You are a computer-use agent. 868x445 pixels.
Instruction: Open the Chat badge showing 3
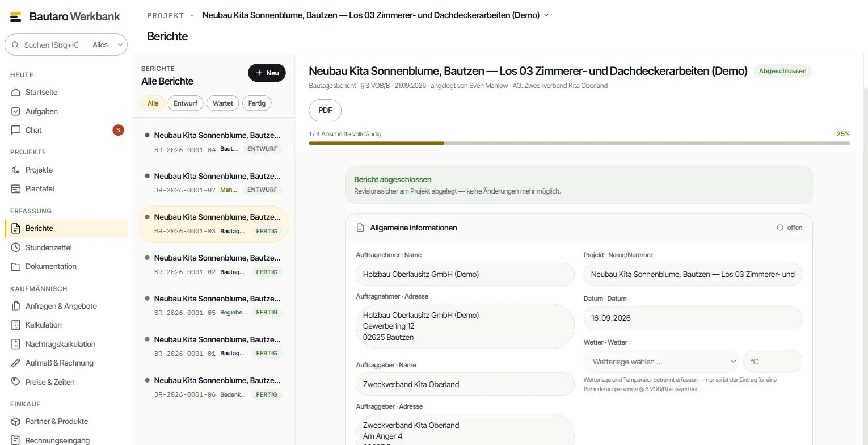[118, 130]
